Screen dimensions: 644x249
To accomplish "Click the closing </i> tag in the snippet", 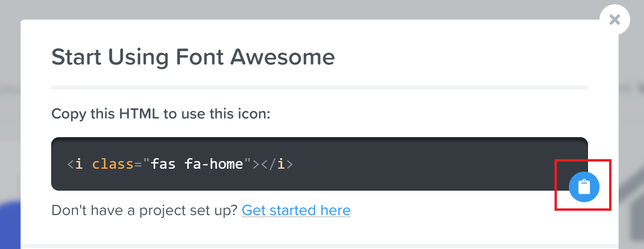I will click(277, 164).
